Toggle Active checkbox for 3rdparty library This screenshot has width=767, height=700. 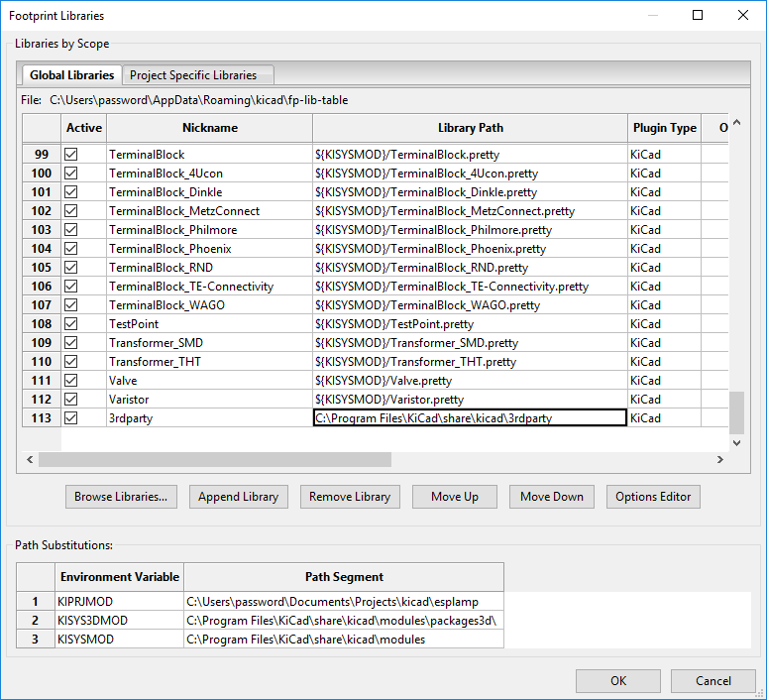point(71,418)
